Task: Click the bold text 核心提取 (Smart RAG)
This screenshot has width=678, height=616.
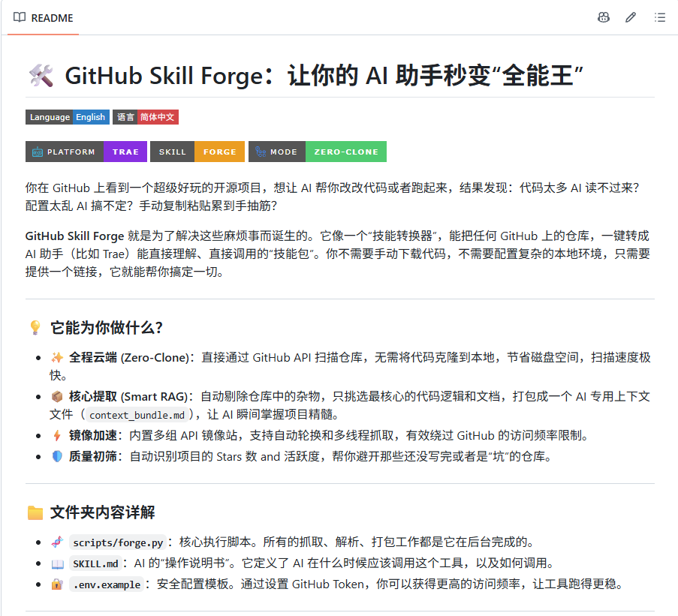Action: pos(128,397)
